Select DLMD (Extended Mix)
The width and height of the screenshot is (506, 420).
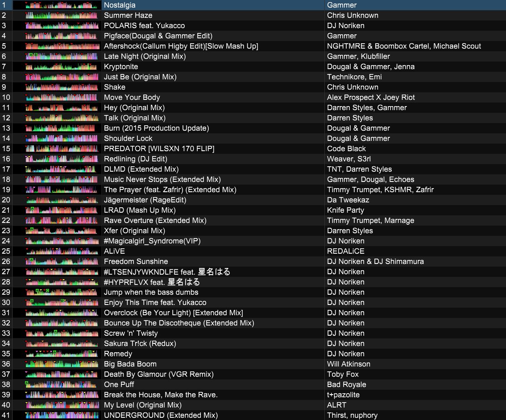(141, 169)
